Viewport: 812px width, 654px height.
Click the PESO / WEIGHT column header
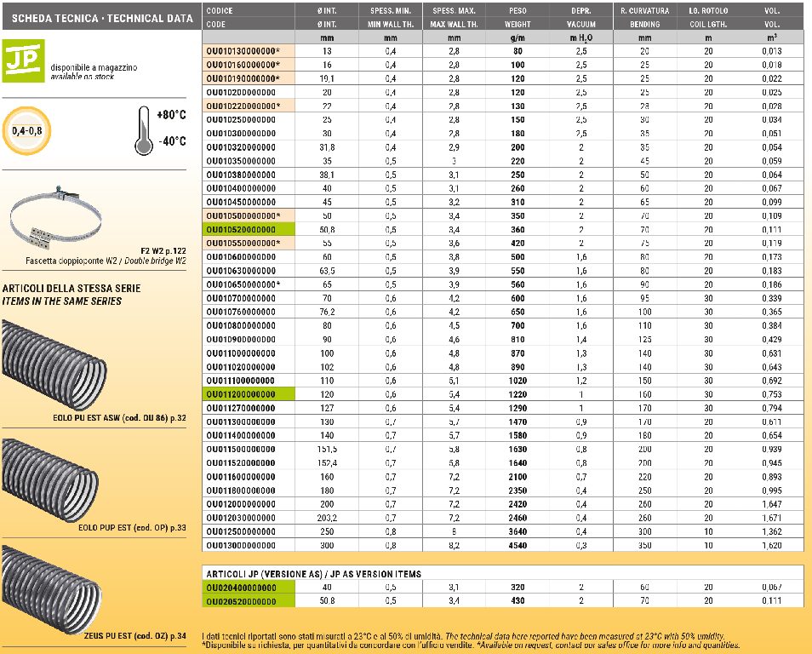(x=518, y=17)
